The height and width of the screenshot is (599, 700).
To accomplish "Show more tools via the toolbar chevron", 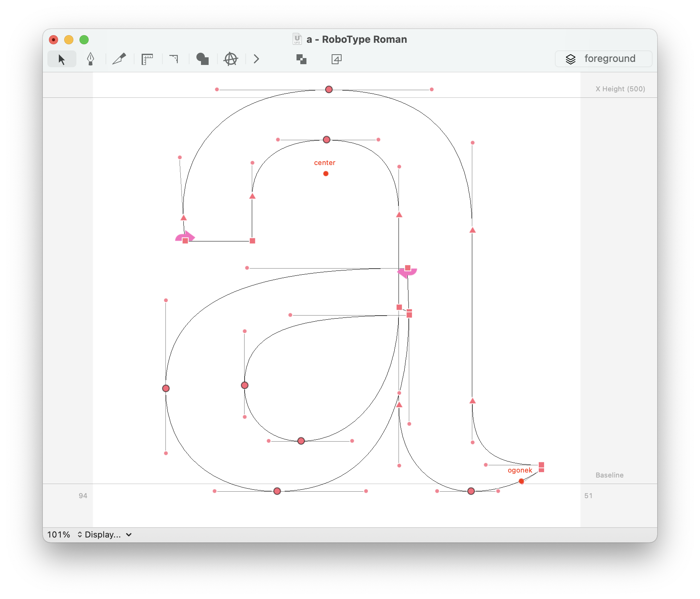I will click(x=256, y=59).
